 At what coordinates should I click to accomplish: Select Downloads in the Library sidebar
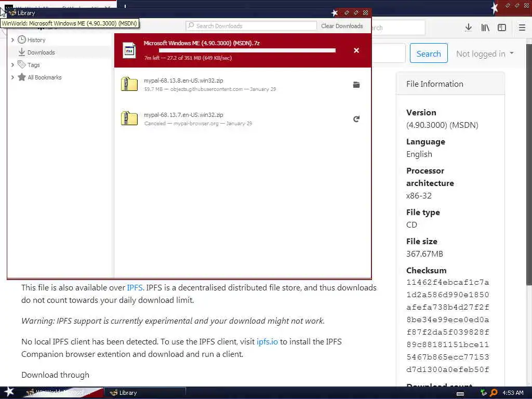(60, 52)
